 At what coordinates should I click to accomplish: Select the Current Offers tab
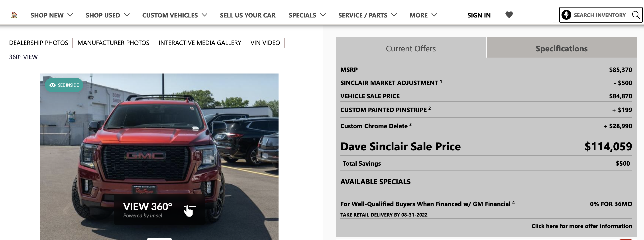pyautogui.click(x=410, y=48)
